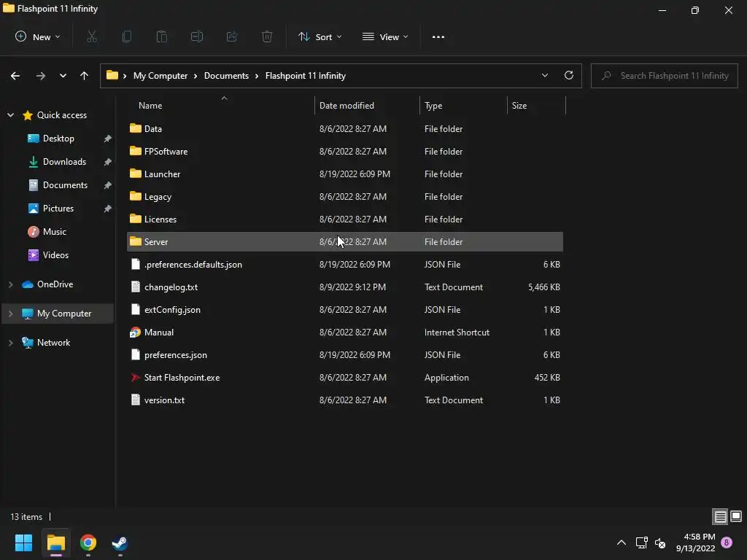
Task: Expand the Network tree node
Action: 10,343
